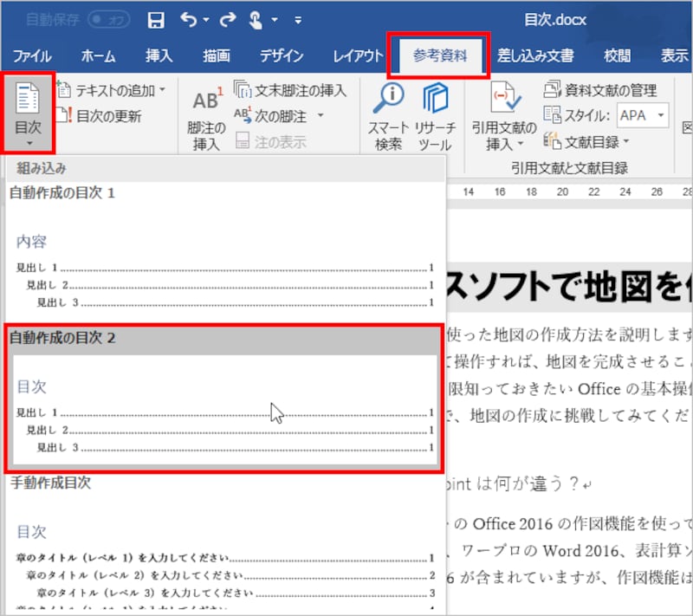Image resolution: width=693 pixels, height=616 pixels.
Task: Click the Save floppy disk icon
Action: tap(156, 19)
